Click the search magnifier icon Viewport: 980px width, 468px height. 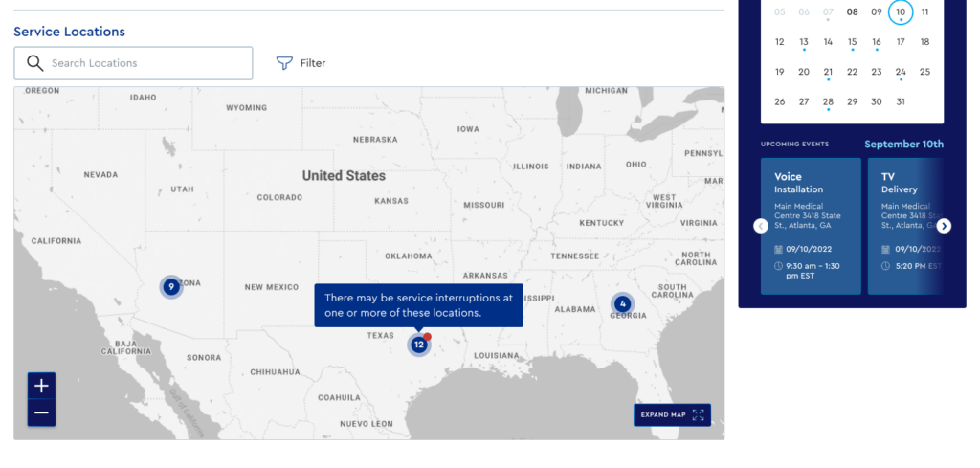(35, 63)
